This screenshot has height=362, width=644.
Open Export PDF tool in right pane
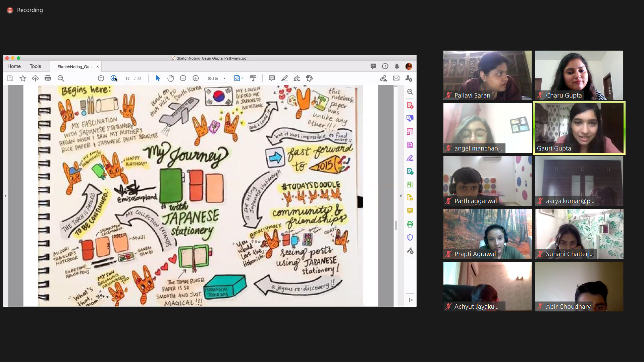410,145
